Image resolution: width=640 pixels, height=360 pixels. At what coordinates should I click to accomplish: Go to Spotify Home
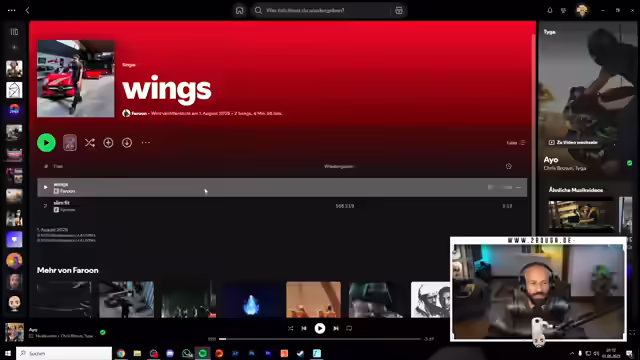tap(240, 11)
